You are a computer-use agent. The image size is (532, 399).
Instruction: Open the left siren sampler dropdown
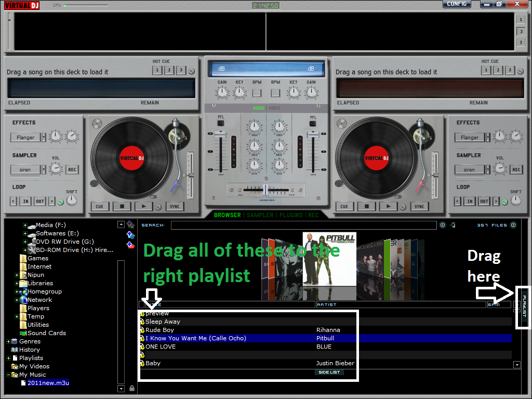tap(44, 170)
